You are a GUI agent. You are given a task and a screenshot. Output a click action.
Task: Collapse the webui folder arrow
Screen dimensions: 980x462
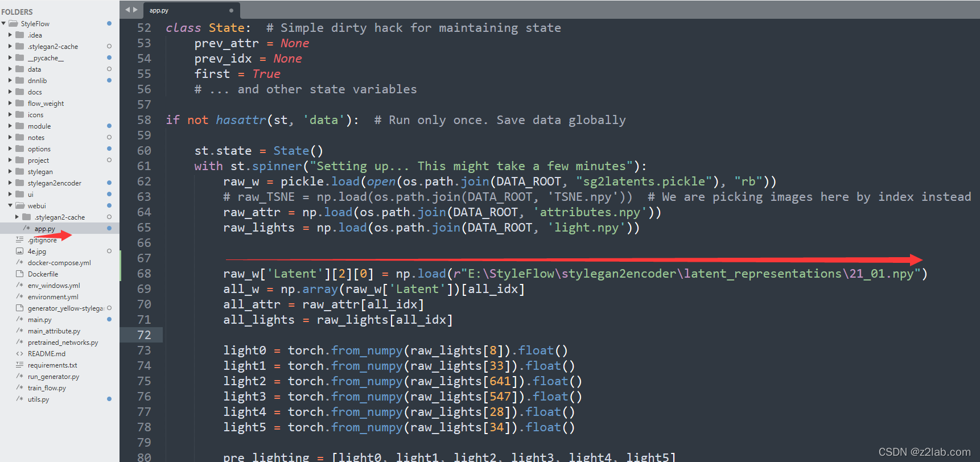pyautogui.click(x=10, y=205)
